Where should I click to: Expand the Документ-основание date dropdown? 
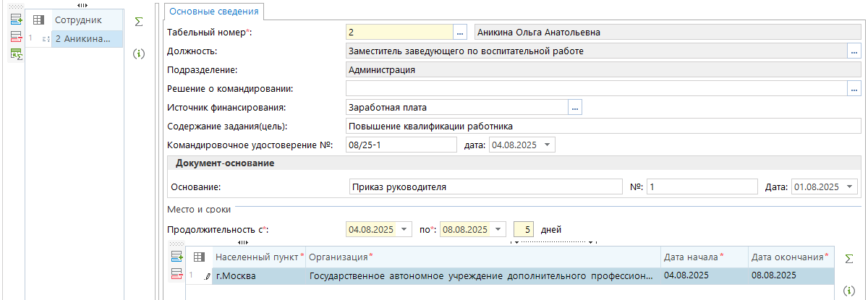pyautogui.click(x=849, y=187)
